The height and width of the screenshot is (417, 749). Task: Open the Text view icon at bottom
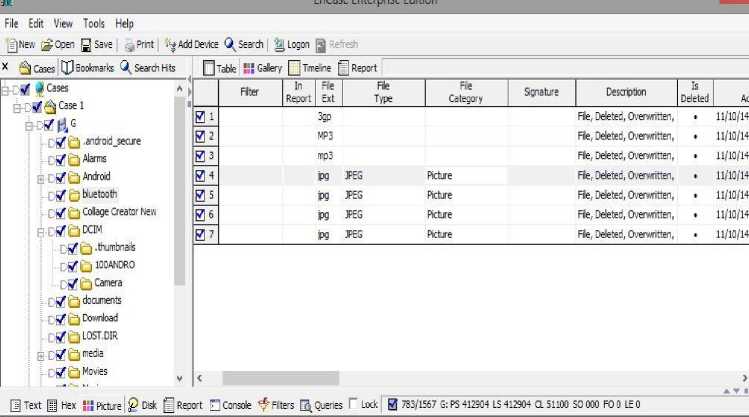[16, 406]
